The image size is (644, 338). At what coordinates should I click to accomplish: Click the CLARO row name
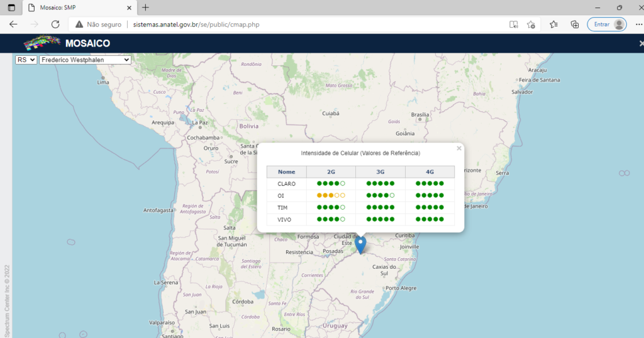286,184
